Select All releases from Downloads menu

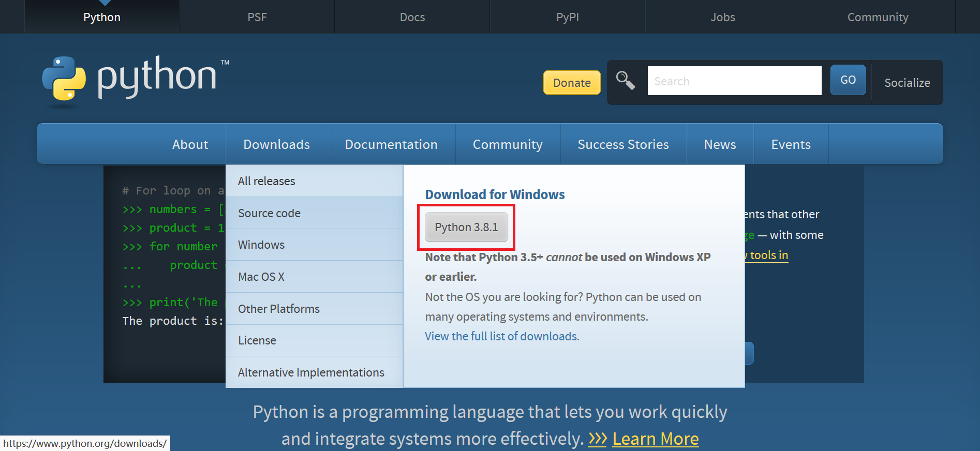point(266,182)
